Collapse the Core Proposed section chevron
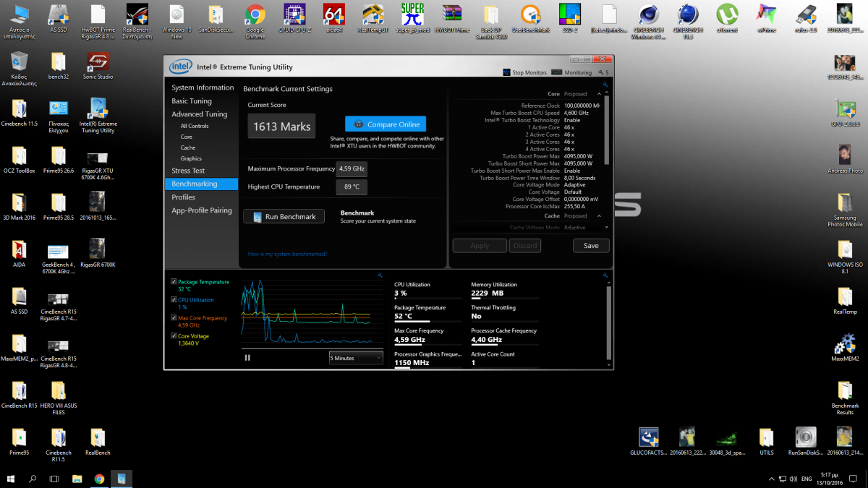868x488 pixels. tap(599, 94)
